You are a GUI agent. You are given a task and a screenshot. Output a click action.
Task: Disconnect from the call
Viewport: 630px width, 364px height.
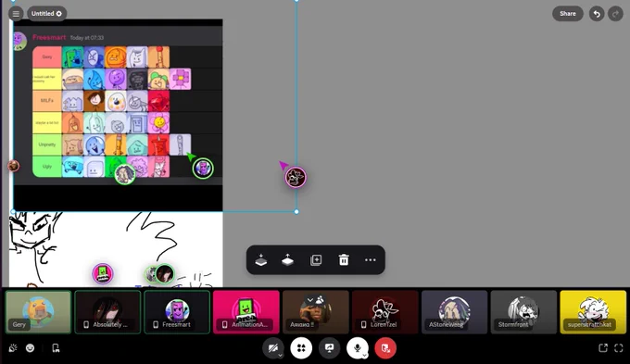(x=385, y=348)
